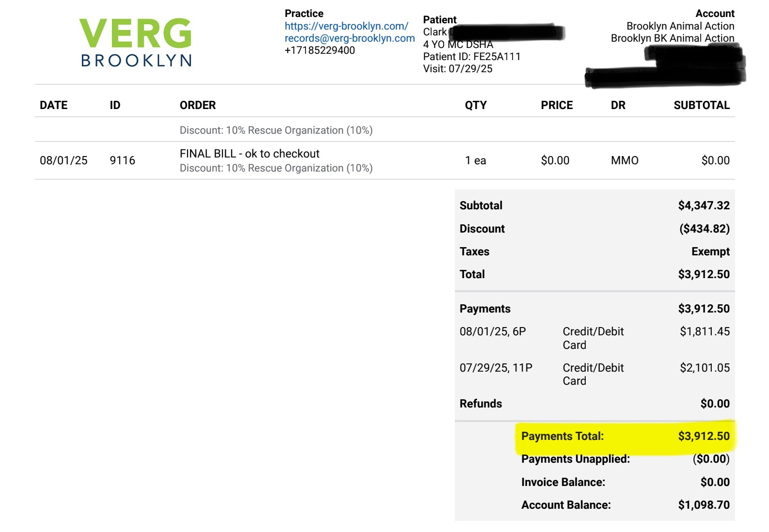Select the 08/01/25 6P payment entry

click(594, 338)
